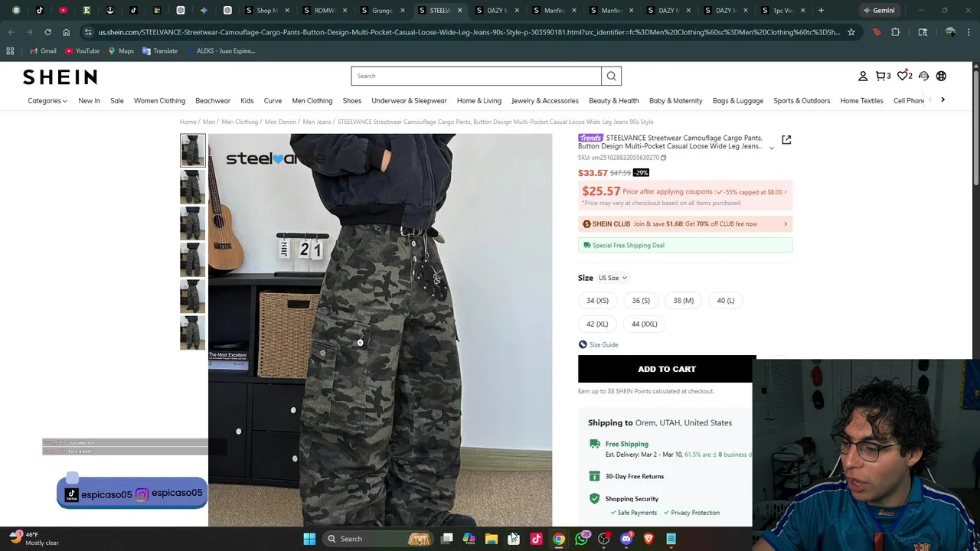
Task: Open Microsoft 365 Copilot from the taskbar
Action: coord(469,539)
